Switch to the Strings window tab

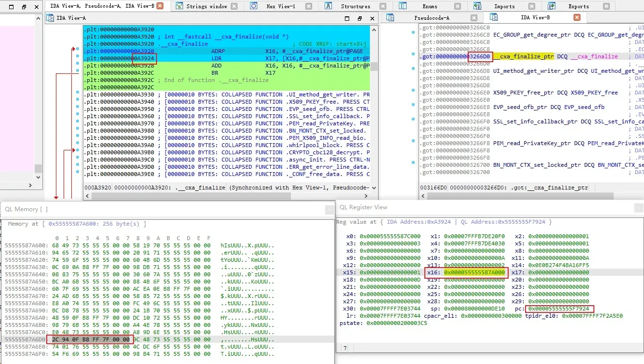(206, 6)
